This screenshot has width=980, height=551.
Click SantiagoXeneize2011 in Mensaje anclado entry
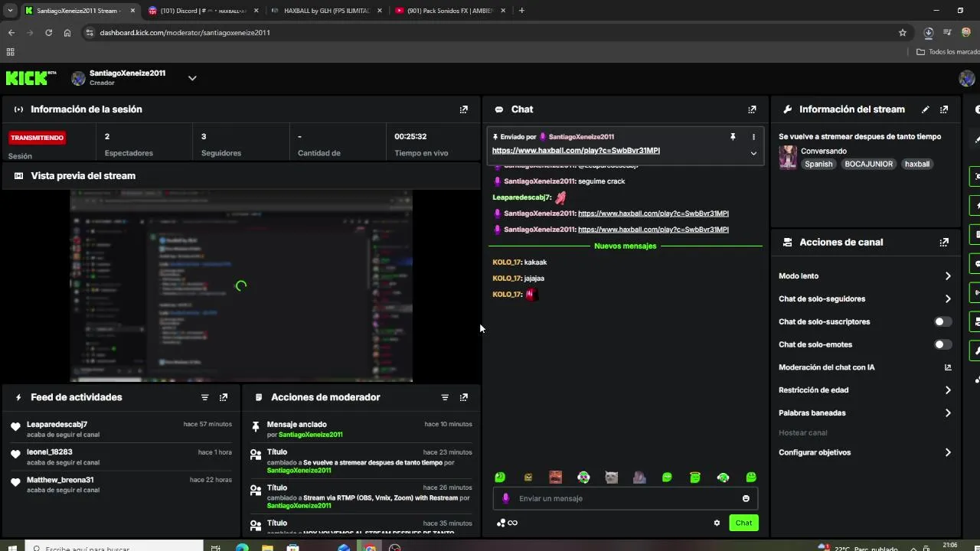tap(310, 435)
